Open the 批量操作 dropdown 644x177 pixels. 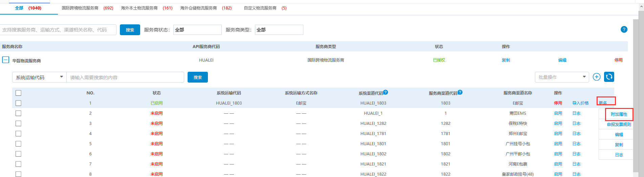coord(562,77)
